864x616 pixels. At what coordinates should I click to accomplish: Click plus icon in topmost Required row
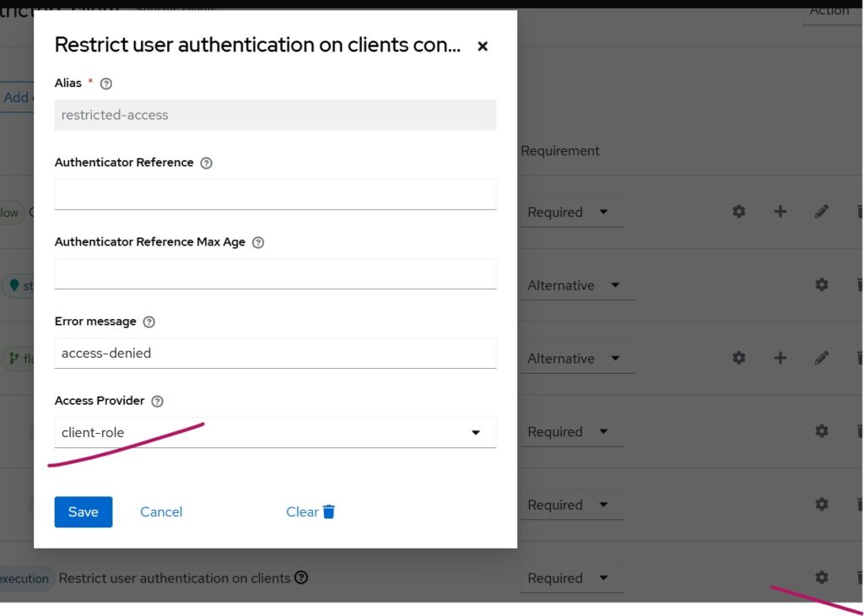[780, 211]
